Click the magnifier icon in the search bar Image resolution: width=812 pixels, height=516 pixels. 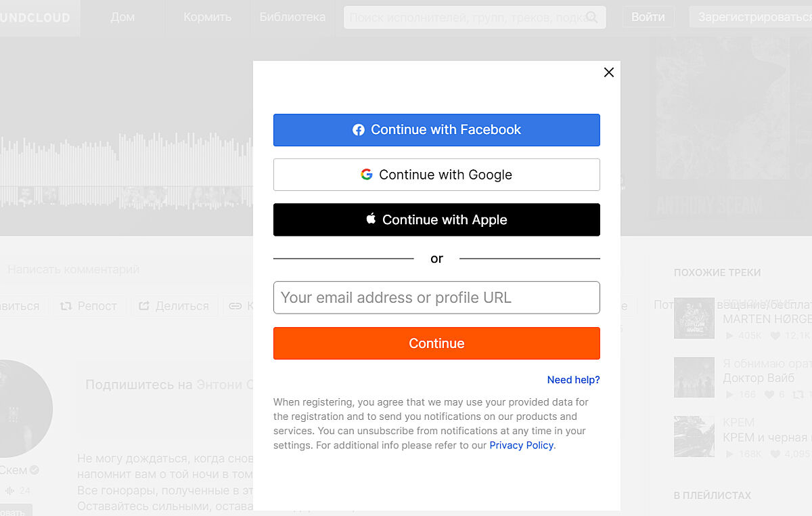591,18
